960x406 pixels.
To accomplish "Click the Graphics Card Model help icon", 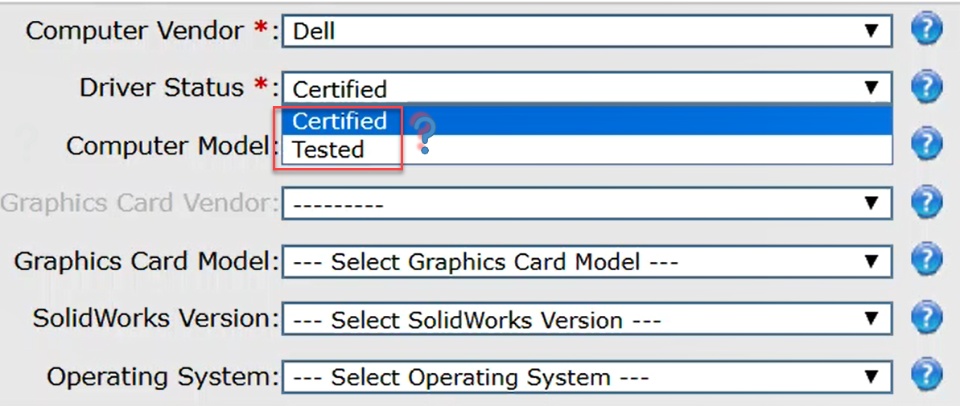I will click(x=927, y=261).
